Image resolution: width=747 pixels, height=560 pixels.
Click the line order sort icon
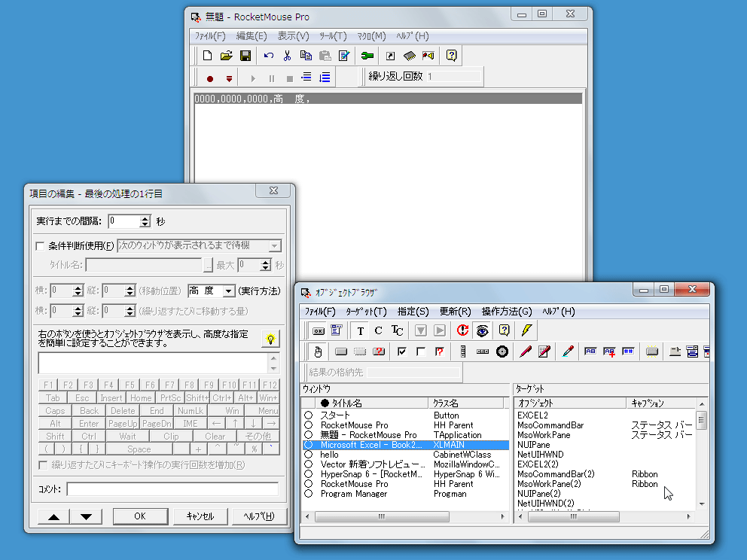coord(325,78)
